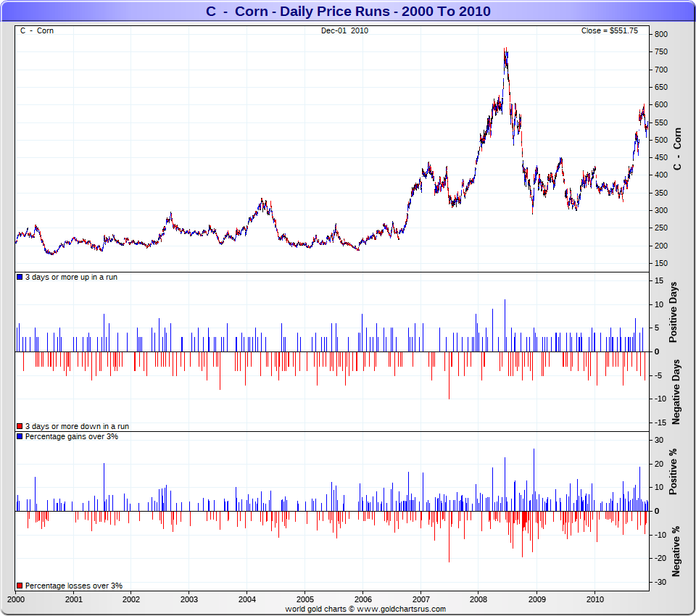Click the 'Percentage losses over 3%' legend text
Viewport: 696px width, 616px height.
coord(73,586)
